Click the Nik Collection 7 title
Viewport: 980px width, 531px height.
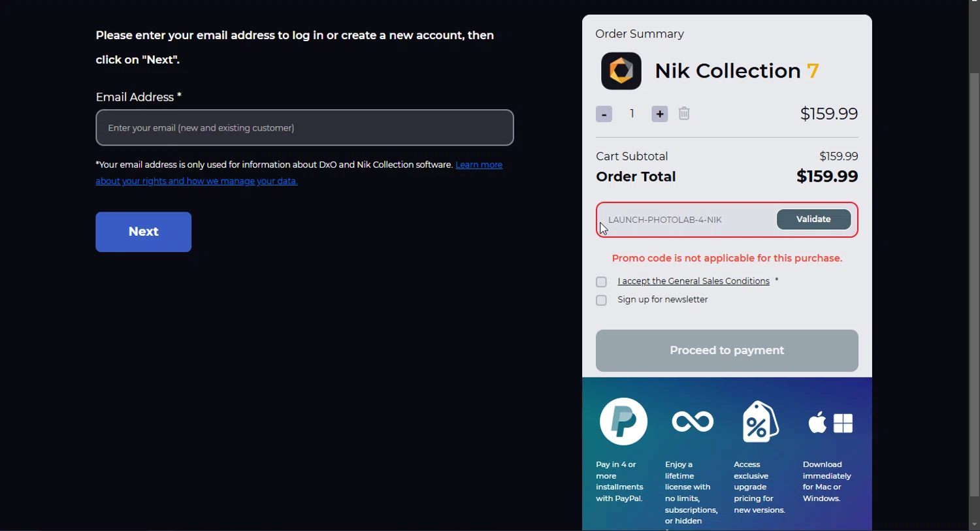click(737, 71)
